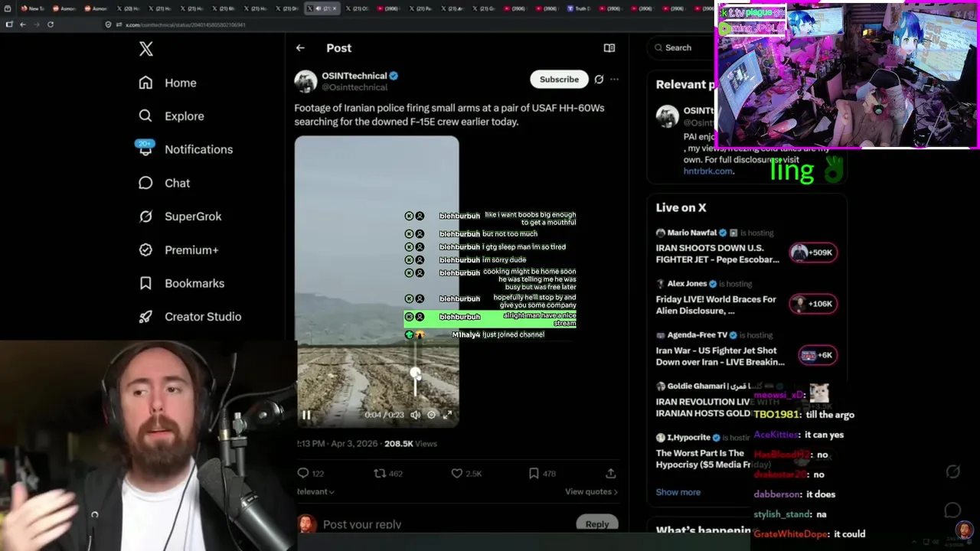Open video settings gear
The height and width of the screenshot is (551, 980).
coord(431,415)
